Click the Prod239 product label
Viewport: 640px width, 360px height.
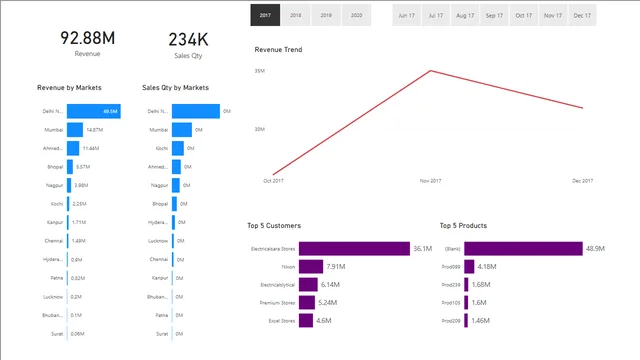click(451, 285)
